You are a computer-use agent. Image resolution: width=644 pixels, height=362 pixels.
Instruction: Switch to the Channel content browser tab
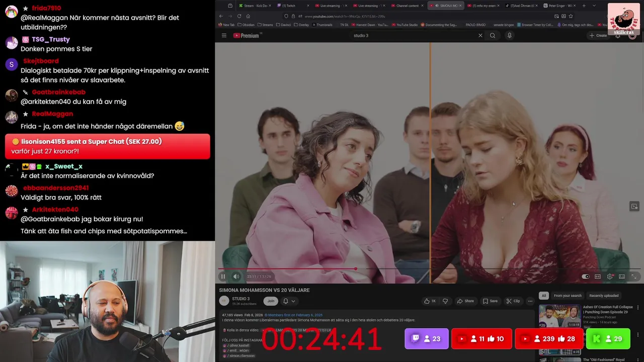(x=407, y=6)
